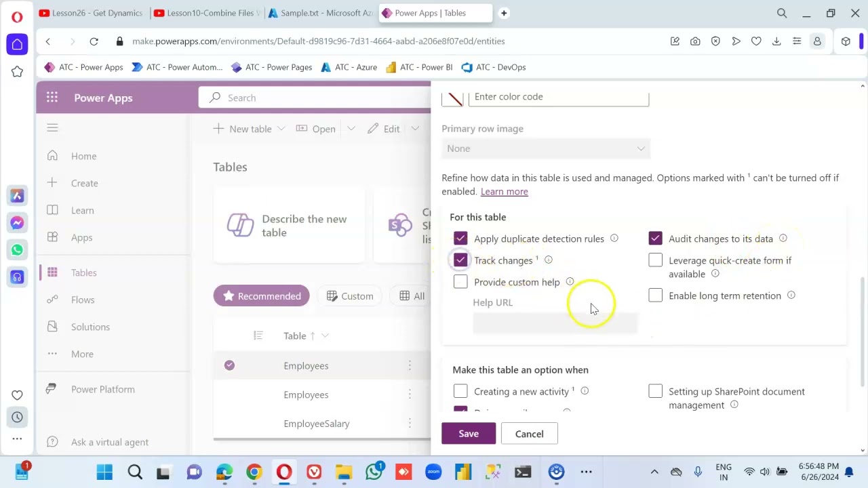Click the info icon next to Enable long term retention
The width and height of the screenshot is (868, 488).
pyautogui.click(x=791, y=295)
